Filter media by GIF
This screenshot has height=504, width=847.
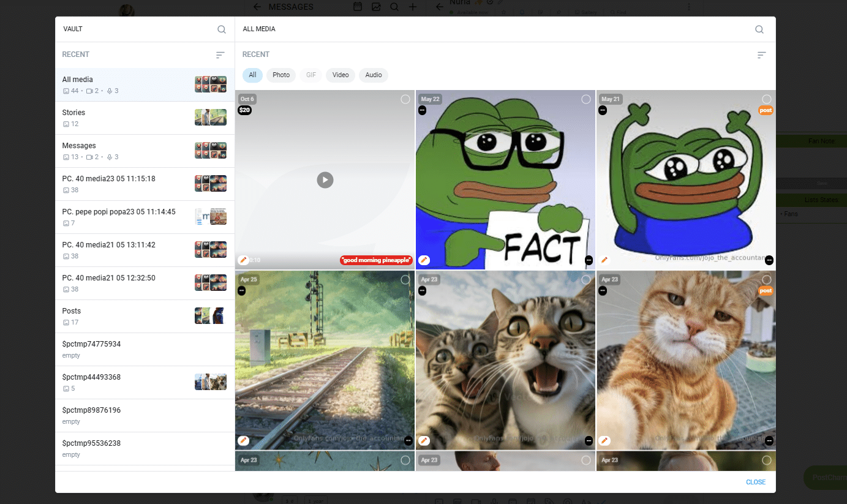pyautogui.click(x=311, y=75)
